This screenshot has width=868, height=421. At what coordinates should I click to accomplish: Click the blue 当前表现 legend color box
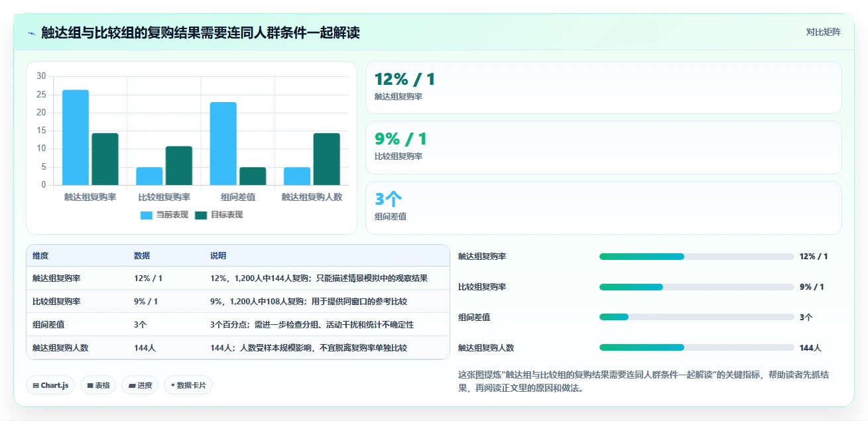click(147, 215)
